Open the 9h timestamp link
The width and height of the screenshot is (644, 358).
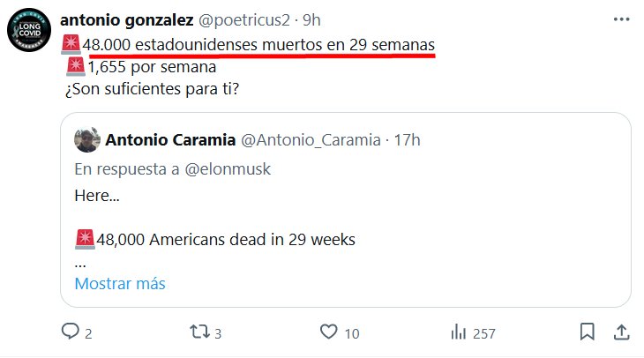[x=314, y=21]
